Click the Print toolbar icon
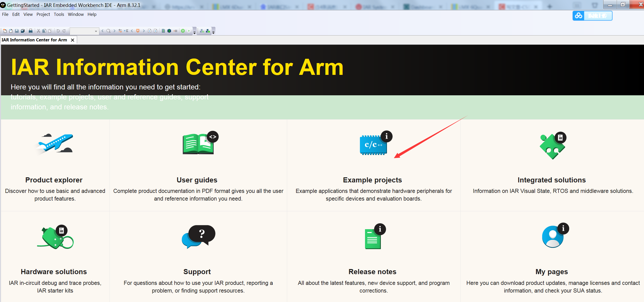 pyautogui.click(x=31, y=31)
